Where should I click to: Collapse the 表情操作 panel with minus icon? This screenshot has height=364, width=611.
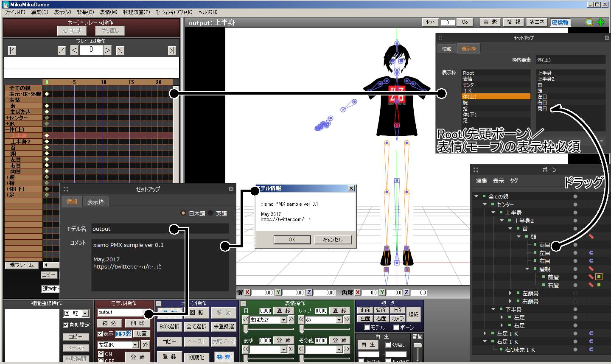tap(244, 303)
